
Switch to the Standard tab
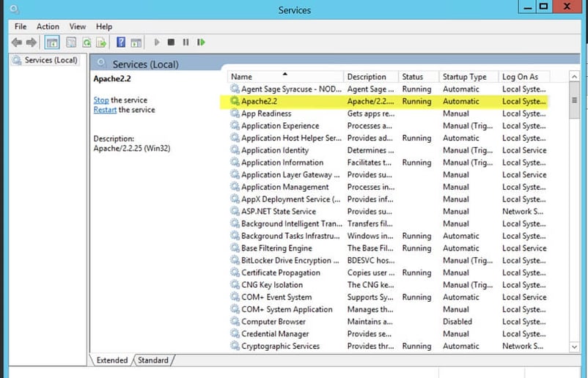point(153,360)
